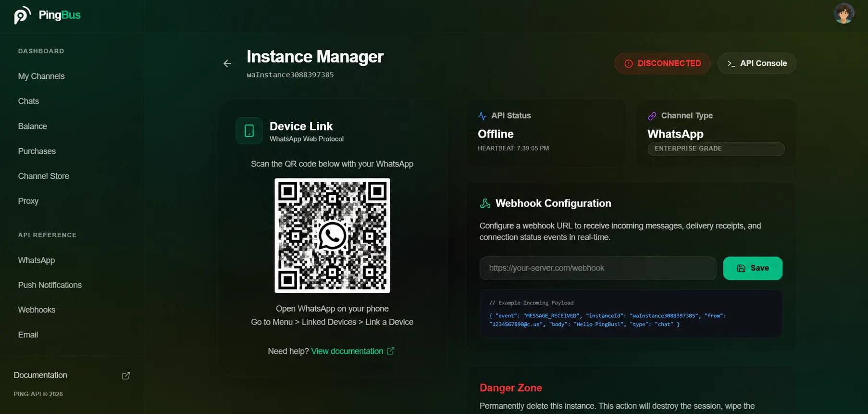
Task: Click the HEARTBEAT 7:39:05 PM text
Action: click(513, 148)
